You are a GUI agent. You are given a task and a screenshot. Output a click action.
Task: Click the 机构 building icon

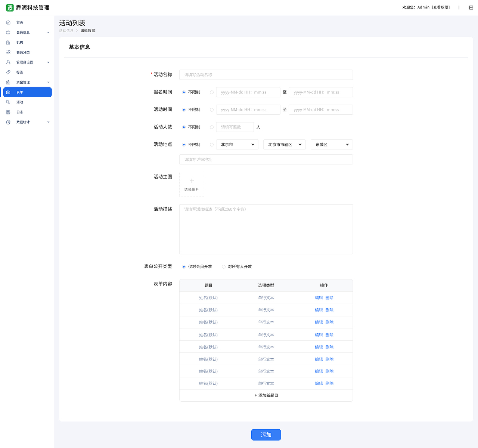click(8, 43)
